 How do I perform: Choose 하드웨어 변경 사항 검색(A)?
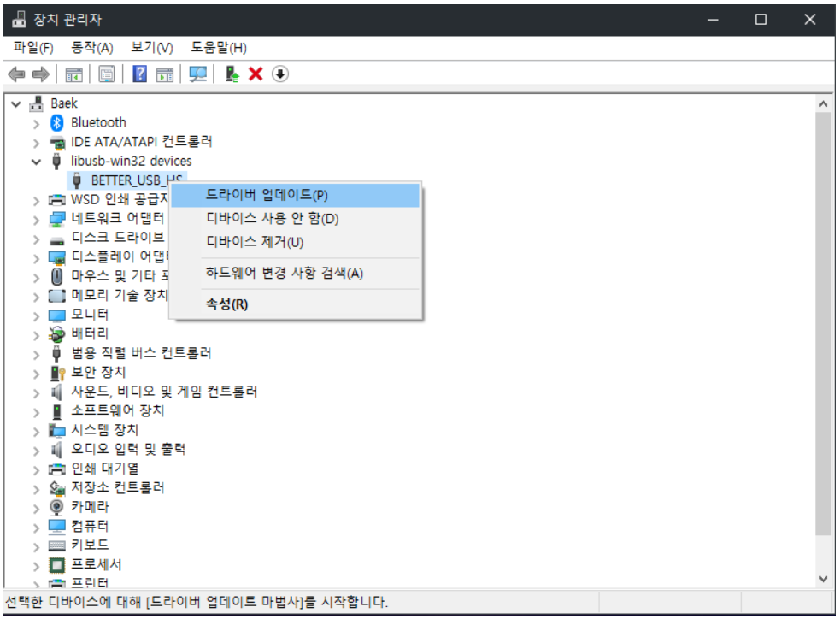click(x=295, y=274)
